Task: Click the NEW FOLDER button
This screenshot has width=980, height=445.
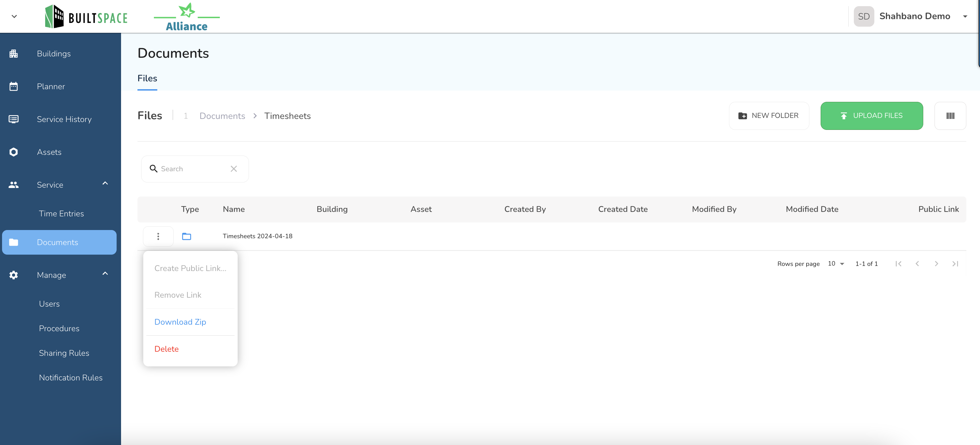Action: click(768, 116)
